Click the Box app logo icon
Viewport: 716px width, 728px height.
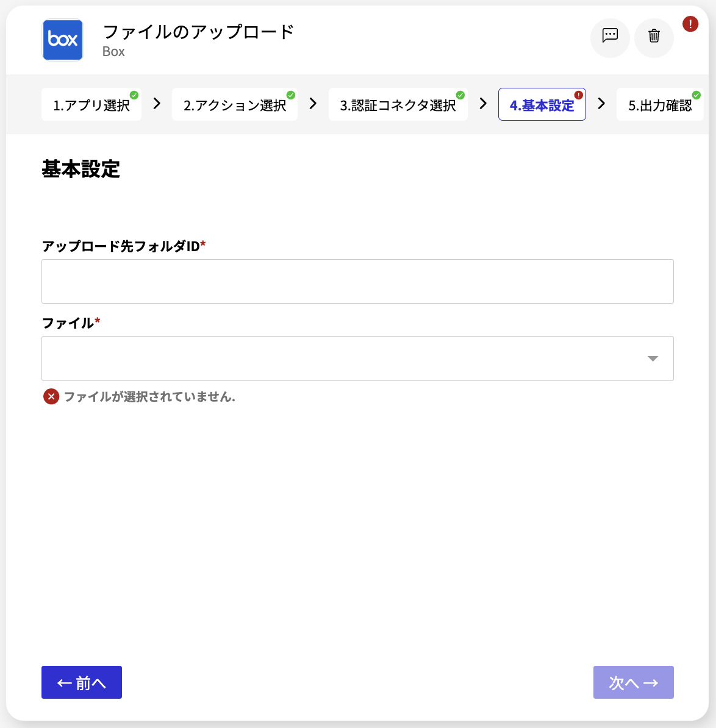[63, 40]
